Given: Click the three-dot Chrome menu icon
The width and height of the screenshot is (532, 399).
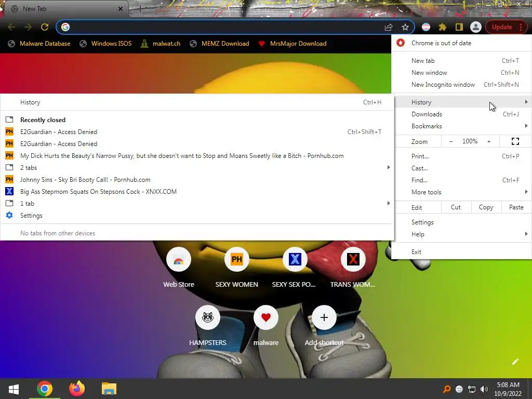Looking at the screenshot, I should tap(521, 27).
